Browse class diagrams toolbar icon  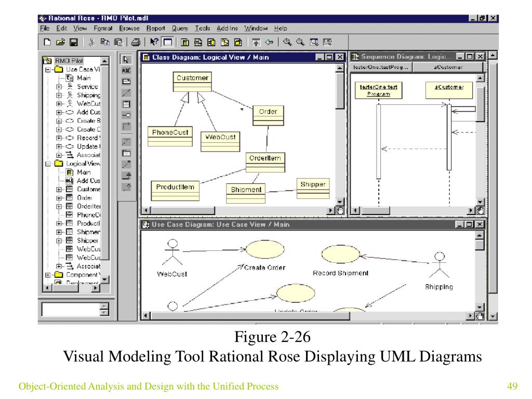pos(185,42)
